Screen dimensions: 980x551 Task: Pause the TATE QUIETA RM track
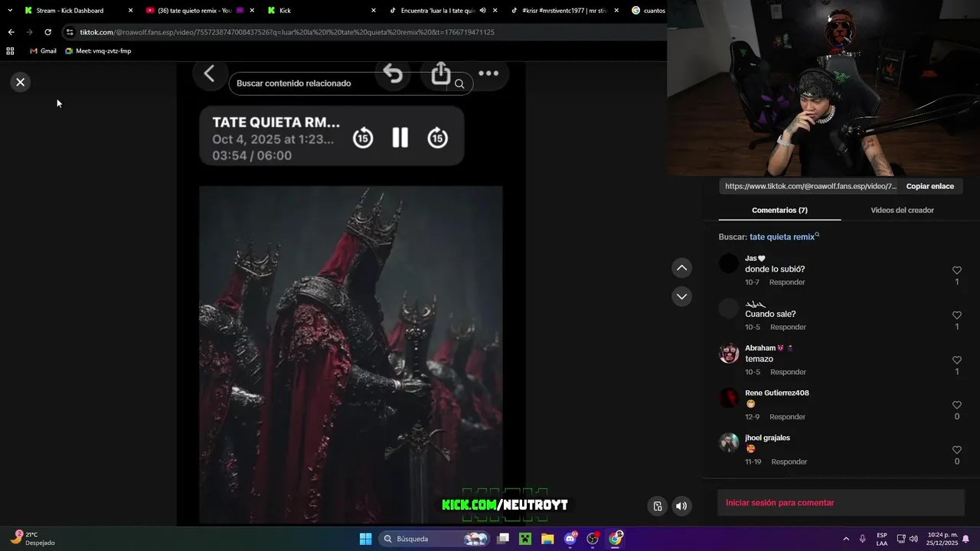click(400, 138)
